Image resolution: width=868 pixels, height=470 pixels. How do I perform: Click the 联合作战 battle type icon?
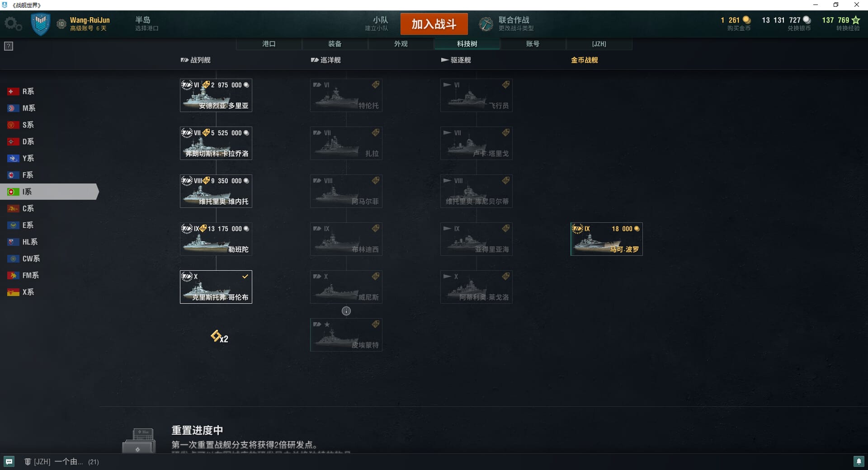tap(486, 24)
